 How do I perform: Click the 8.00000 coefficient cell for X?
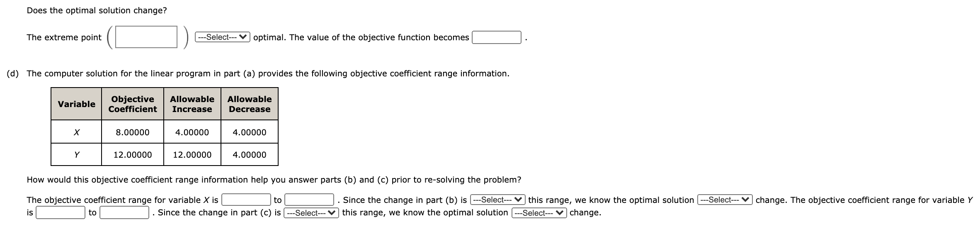132,132
